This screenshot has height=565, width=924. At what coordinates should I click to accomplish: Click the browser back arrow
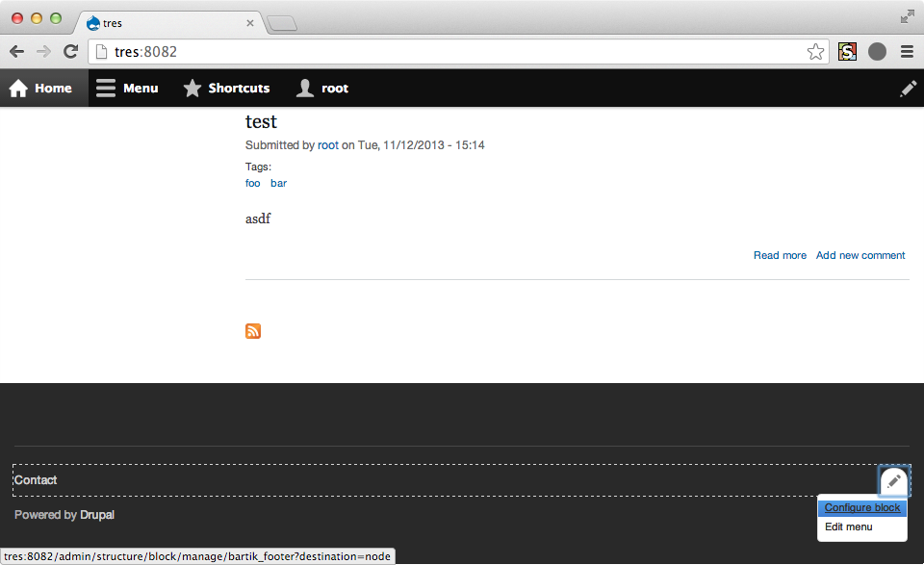click(17, 52)
